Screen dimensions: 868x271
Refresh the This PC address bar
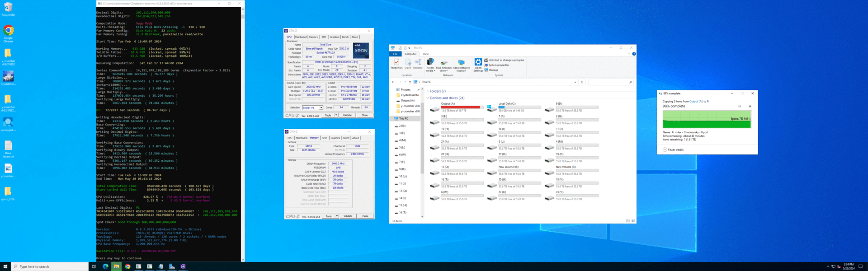(582, 82)
